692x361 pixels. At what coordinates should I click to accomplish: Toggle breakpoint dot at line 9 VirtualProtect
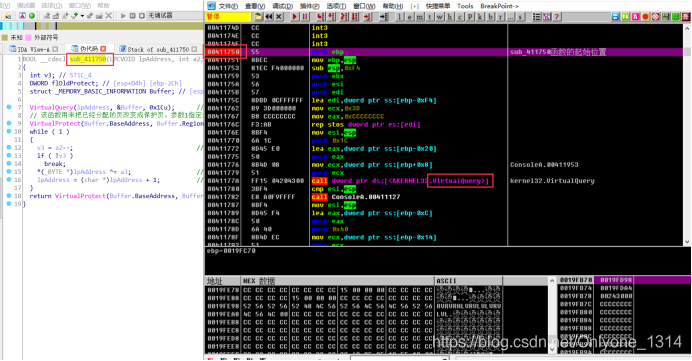pyautogui.click(x=9, y=123)
